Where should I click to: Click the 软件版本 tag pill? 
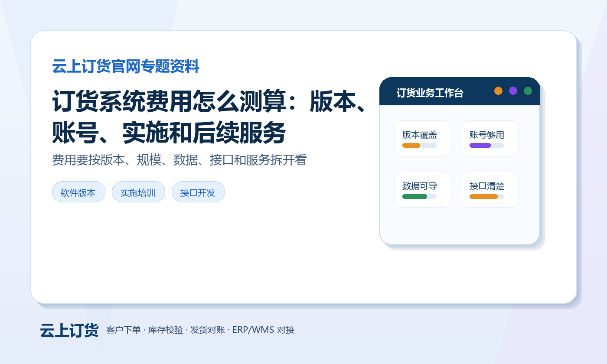click(x=78, y=192)
